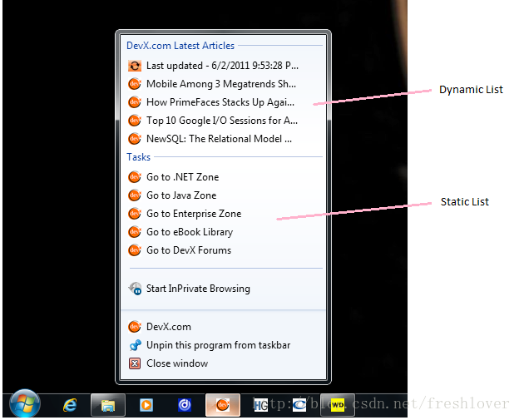Click the blue circular d taskbar icon
Viewport: 519px width, 420px height.
185,405
